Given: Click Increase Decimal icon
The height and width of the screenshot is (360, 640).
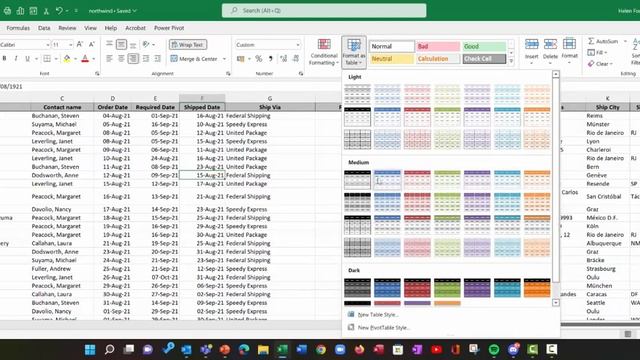Looking at the screenshot, I should pyautogui.click(x=283, y=59).
